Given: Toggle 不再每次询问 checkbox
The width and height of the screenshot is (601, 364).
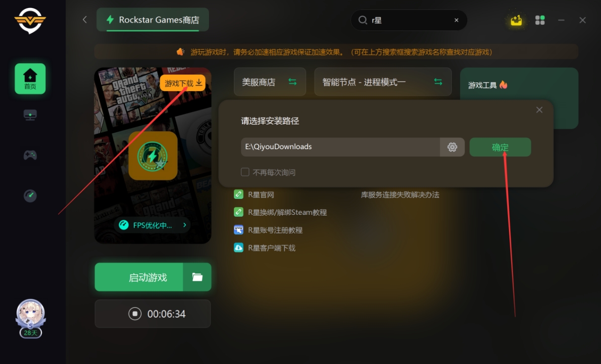Looking at the screenshot, I should click(245, 172).
